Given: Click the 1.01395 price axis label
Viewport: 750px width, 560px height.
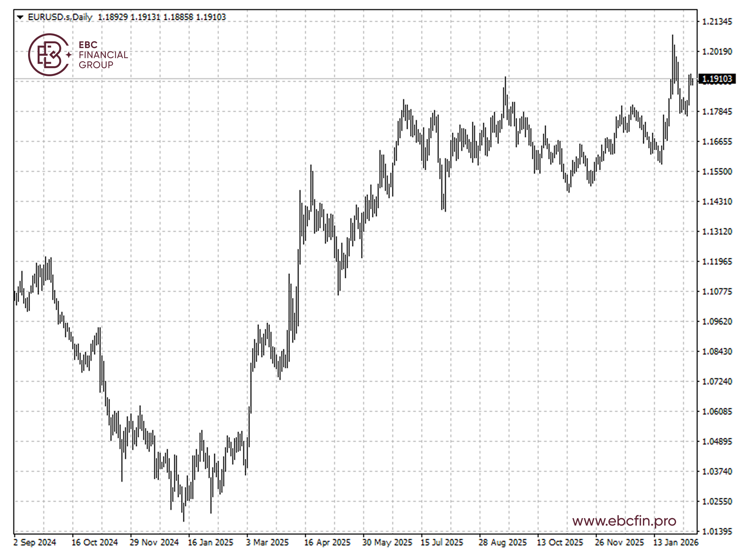Looking at the screenshot, I should click(x=717, y=532).
